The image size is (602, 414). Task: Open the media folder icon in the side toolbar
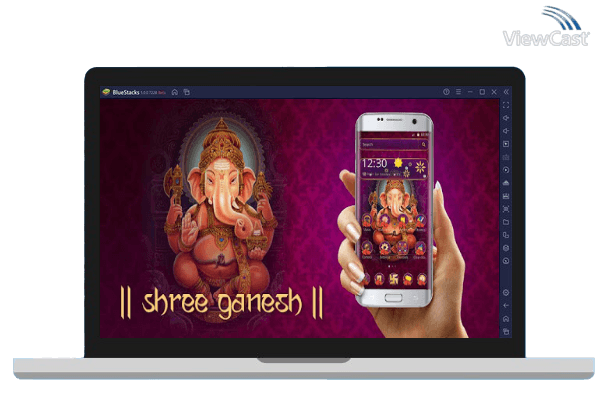(506, 222)
